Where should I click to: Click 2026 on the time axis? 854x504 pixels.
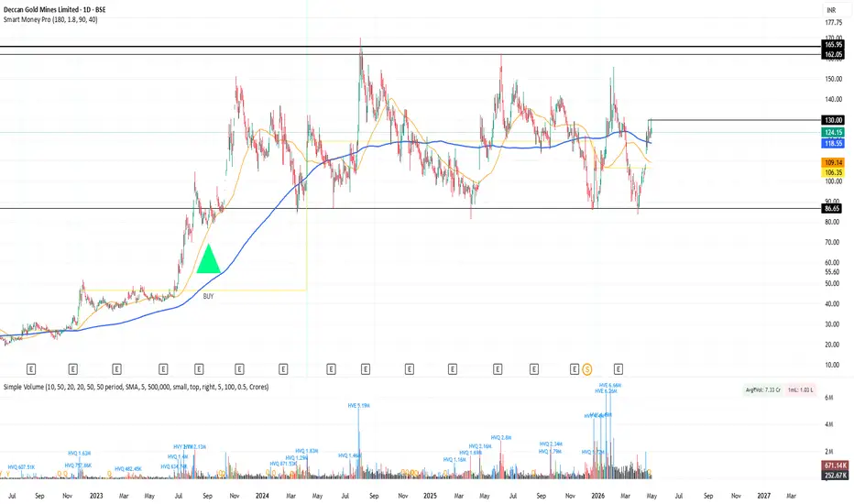point(597,496)
